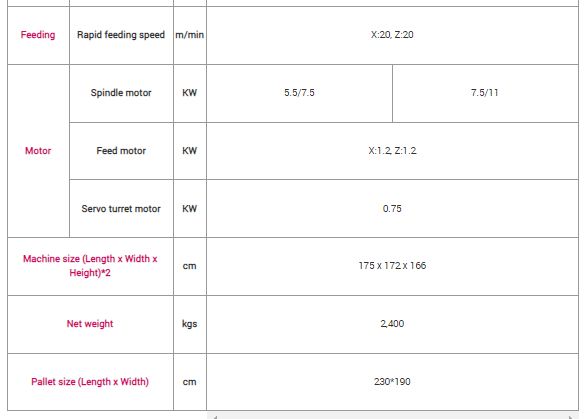588x419 pixels.
Task: Select the 2,400 net weight value
Action: (x=392, y=324)
